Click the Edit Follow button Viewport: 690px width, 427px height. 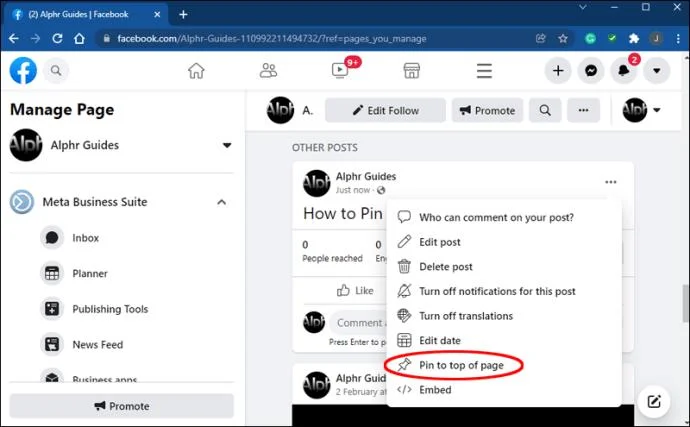click(x=385, y=110)
